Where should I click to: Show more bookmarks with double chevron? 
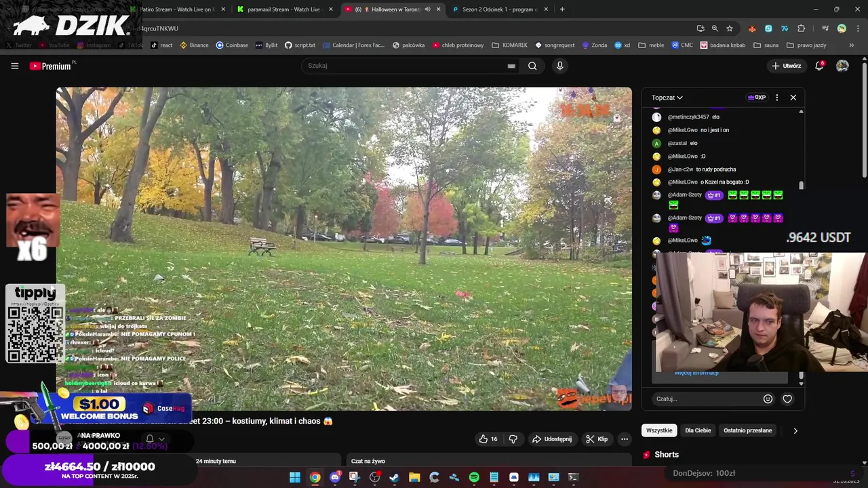852,45
